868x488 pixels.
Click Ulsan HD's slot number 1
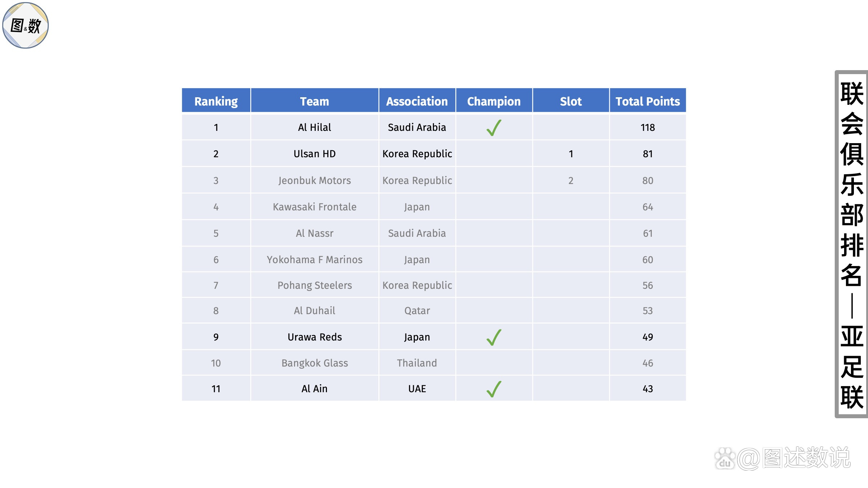pyautogui.click(x=571, y=154)
